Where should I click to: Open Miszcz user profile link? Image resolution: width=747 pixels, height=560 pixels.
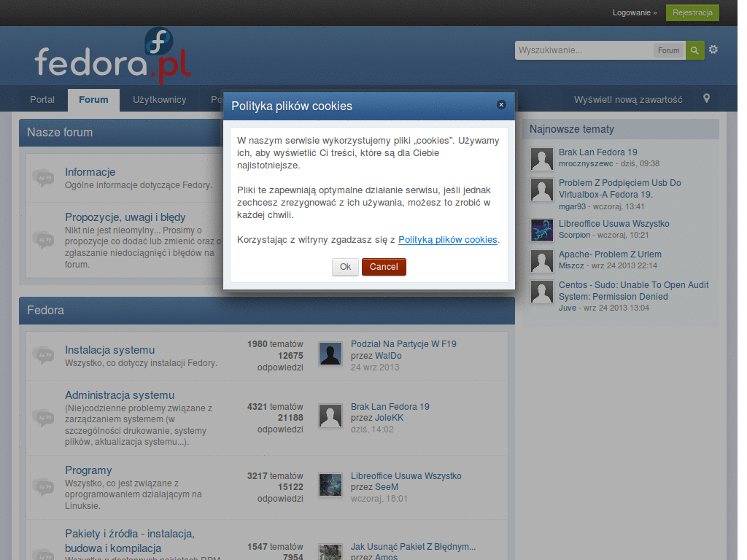point(570,265)
